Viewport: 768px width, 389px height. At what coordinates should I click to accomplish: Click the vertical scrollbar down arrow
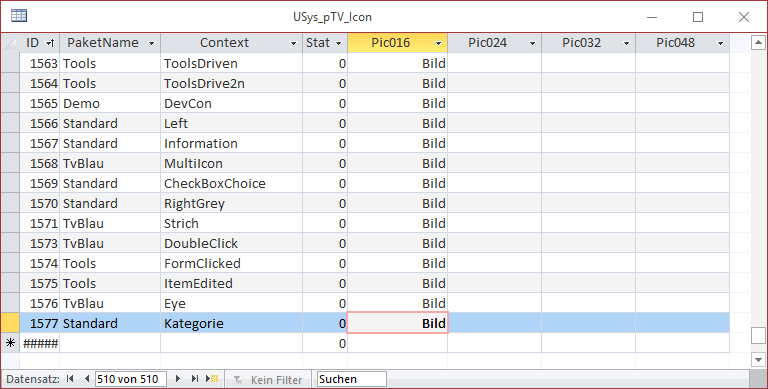coord(758,359)
